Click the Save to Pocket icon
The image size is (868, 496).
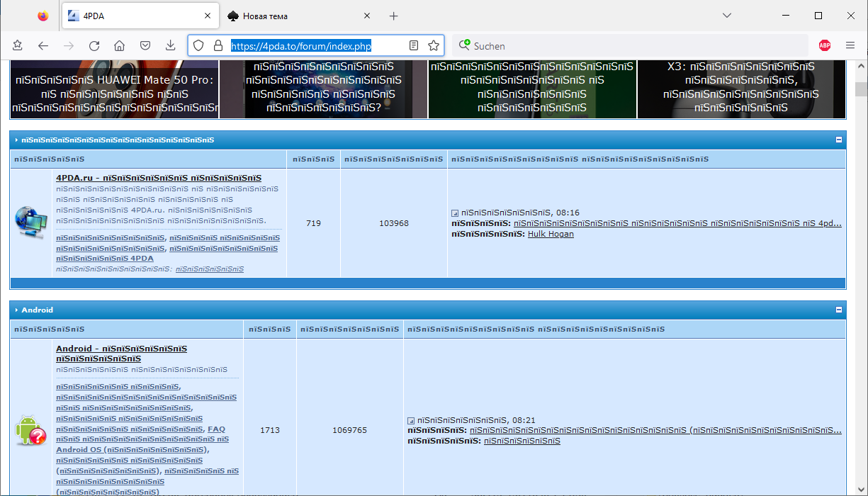(x=145, y=45)
